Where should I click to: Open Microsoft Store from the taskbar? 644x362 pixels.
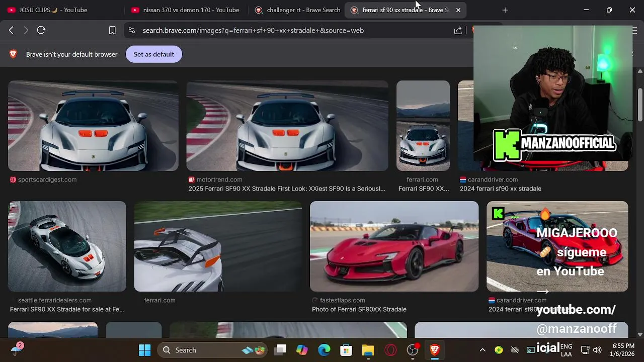point(346,350)
